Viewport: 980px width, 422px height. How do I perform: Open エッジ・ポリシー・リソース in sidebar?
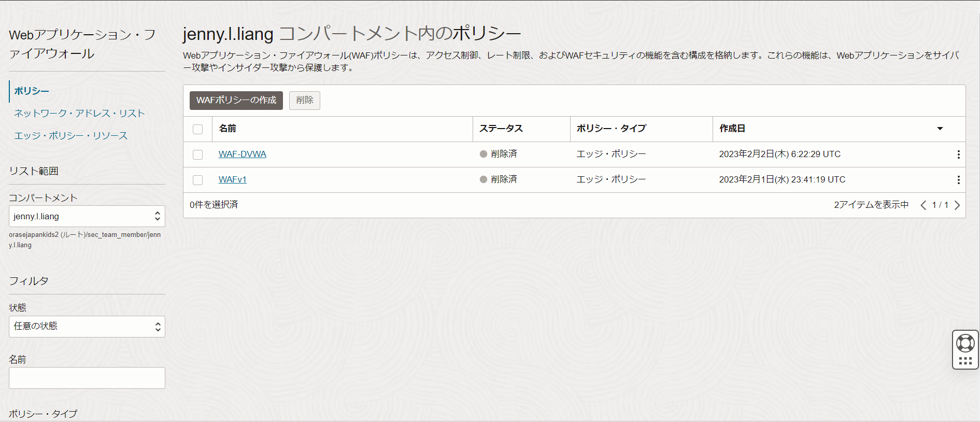[x=70, y=135]
